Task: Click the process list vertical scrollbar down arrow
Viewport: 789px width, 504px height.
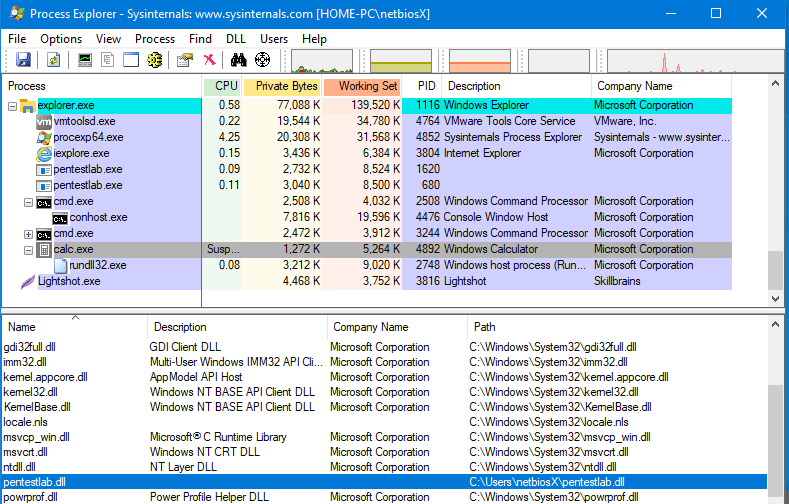Action: click(x=776, y=298)
